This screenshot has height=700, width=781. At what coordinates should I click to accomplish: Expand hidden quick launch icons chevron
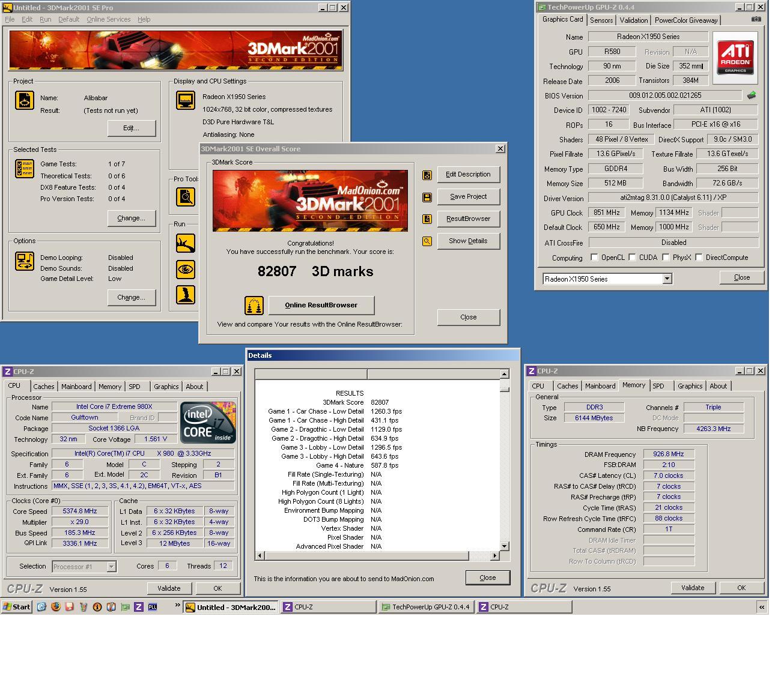tap(178, 605)
